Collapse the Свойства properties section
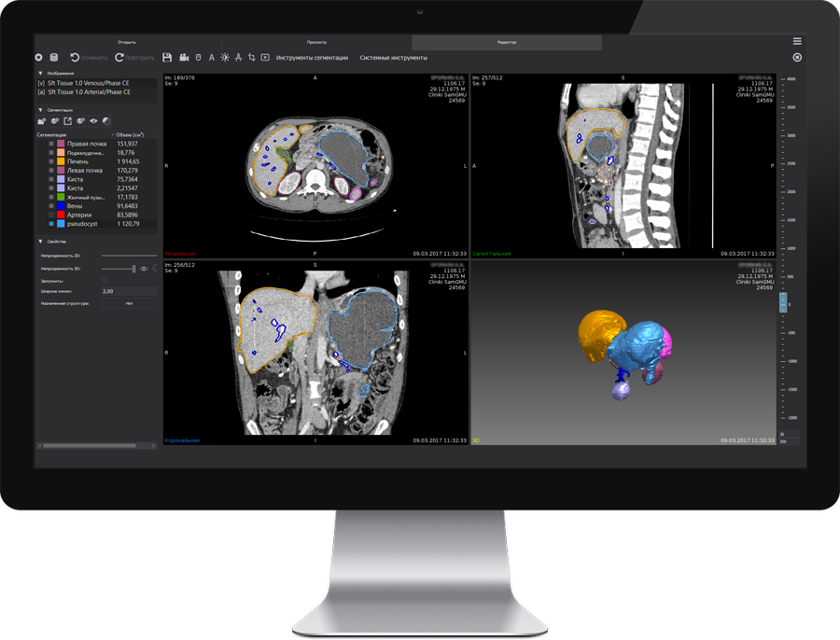This screenshot has height=640, width=840. pos(40,242)
